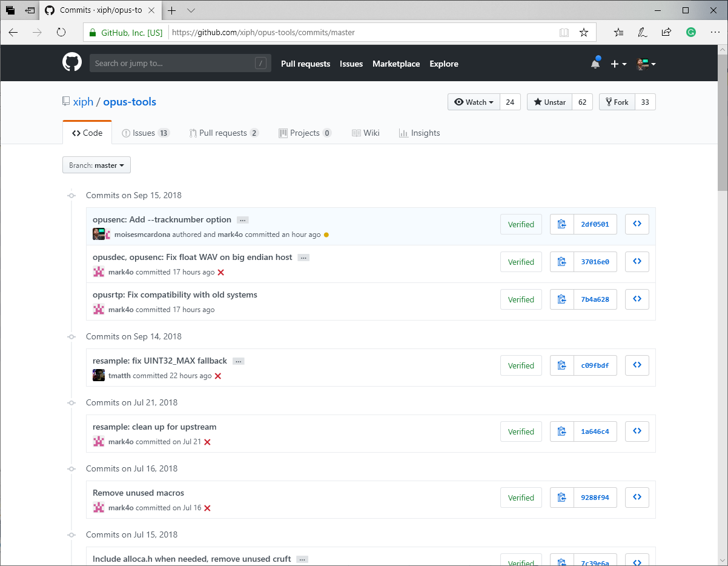The width and height of the screenshot is (728, 566).
Task: Click yellow pending status dot on tracknumber commit
Action: tap(326, 235)
